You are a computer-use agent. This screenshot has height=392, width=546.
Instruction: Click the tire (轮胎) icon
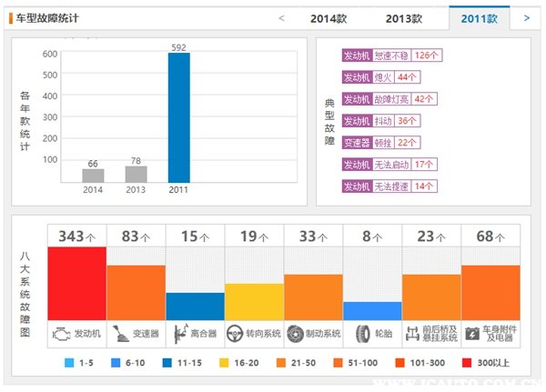pyautogui.click(x=362, y=334)
